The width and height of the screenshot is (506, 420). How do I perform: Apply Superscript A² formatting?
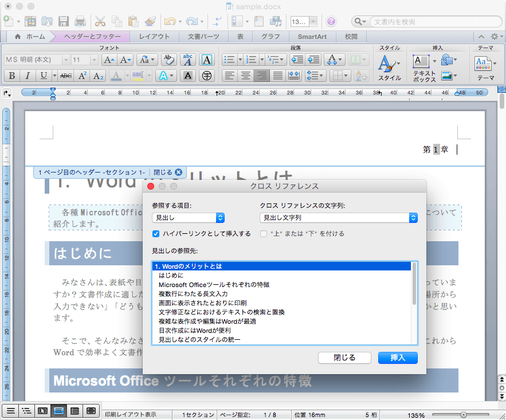tap(83, 76)
